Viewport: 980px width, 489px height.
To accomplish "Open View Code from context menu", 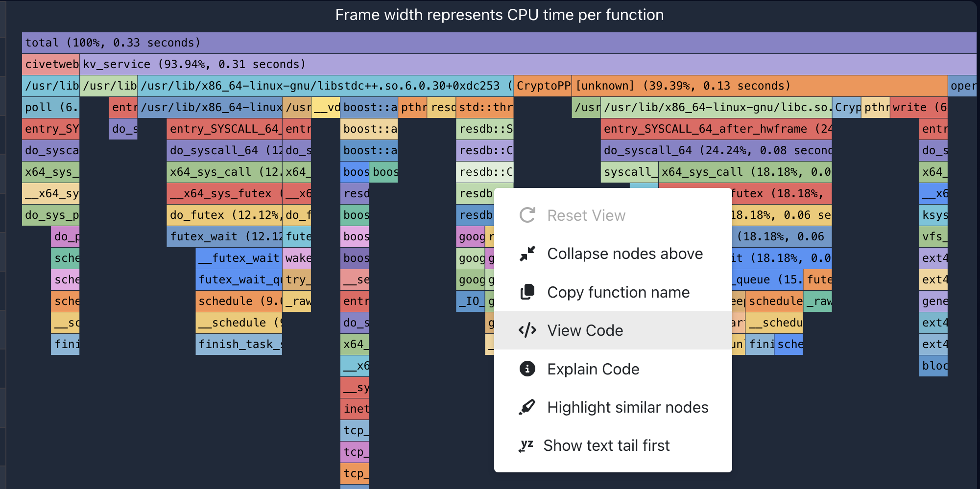I will pos(613,330).
